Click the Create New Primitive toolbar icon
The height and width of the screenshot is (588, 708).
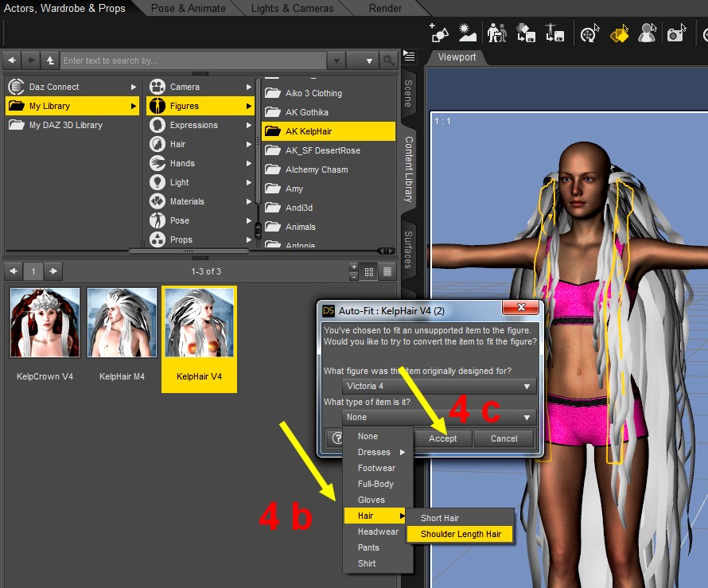pyautogui.click(x=439, y=33)
